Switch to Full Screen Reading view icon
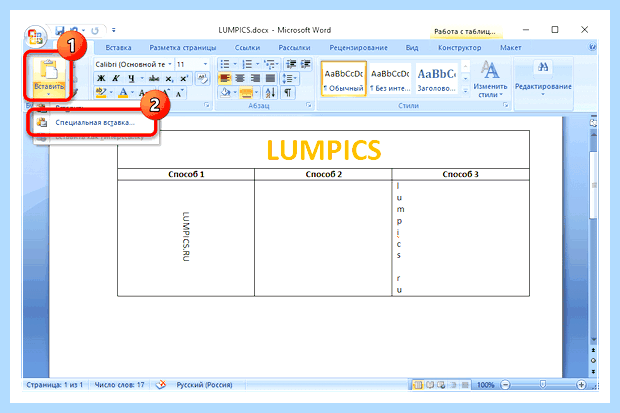This screenshot has width=620, height=413. click(430, 385)
